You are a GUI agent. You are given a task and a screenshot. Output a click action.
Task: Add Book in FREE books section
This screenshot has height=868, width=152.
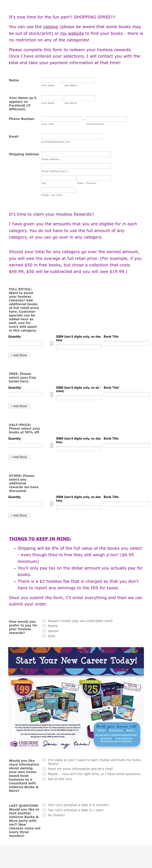coord(19,406)
